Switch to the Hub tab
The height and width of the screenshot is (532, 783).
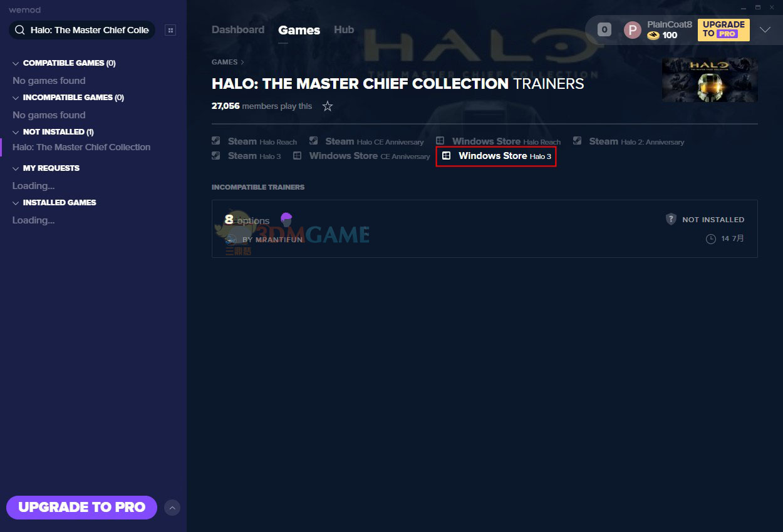[x=344, y=29]
